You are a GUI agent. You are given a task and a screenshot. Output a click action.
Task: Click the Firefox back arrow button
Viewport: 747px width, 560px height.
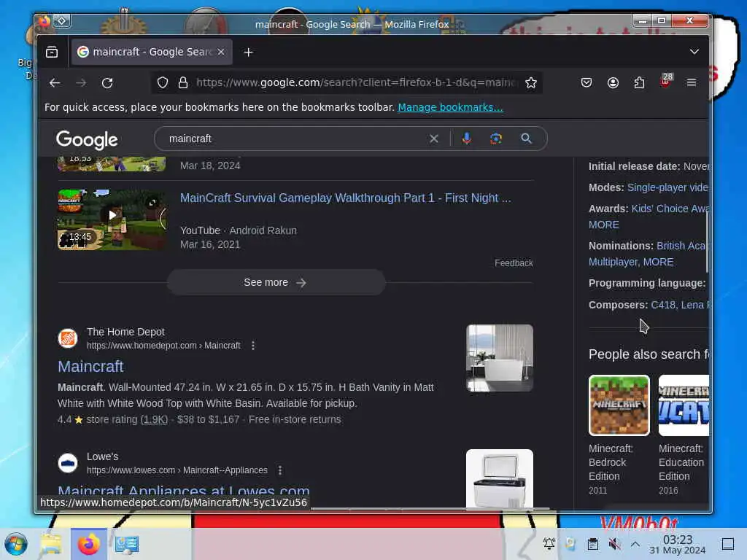tap(55, 83)
